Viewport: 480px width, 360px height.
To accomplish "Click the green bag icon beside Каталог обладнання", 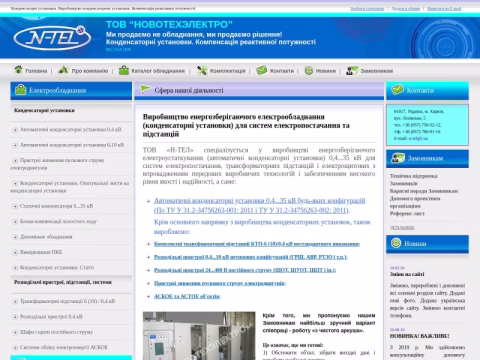I will click(124, 70).
